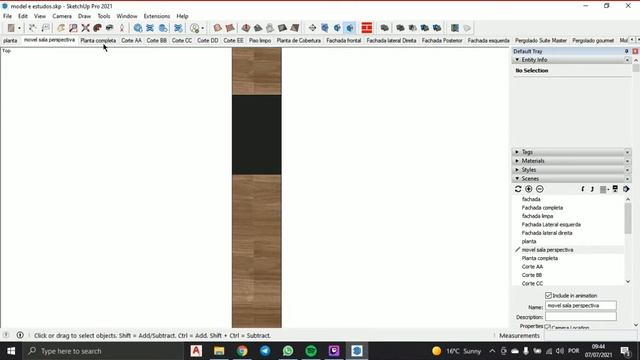This screenshot has width=640, height=360.
Task: Switch to the Fachada frontal scene tab
Action: pos(344,40)
